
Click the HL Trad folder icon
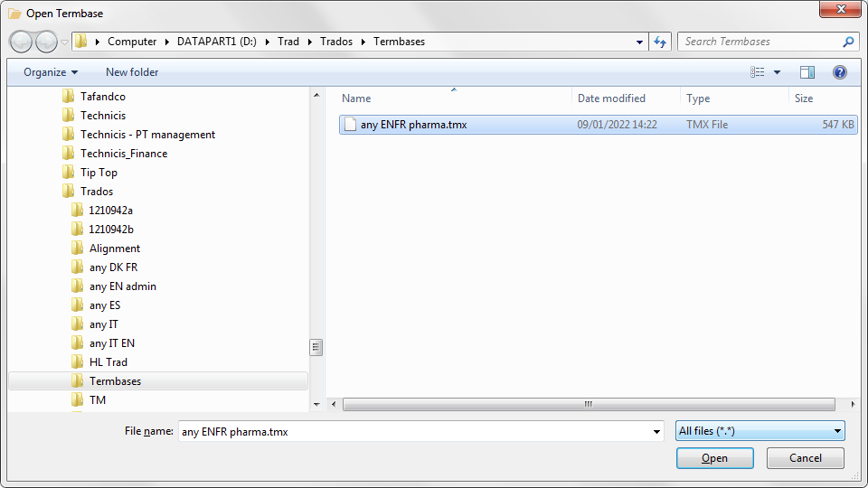78,361
